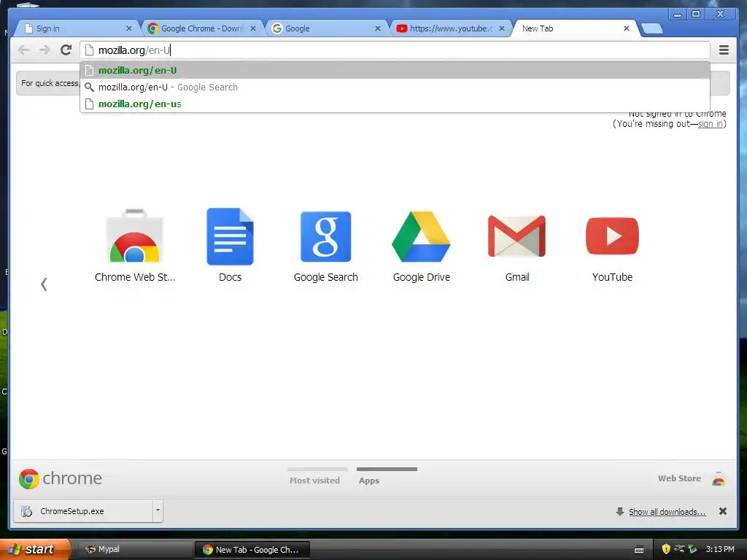The width and height of the screenshot is (747, 560).
Task: Open a new tab button
Action: [651, 28]
